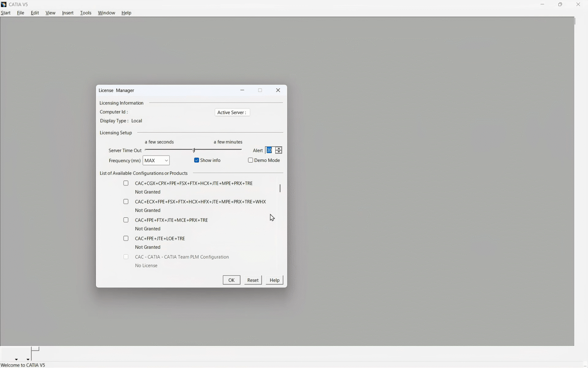Open the Help menu in the menu bar
The width and height of the screenshot is (588, 368).
point(126,13)
